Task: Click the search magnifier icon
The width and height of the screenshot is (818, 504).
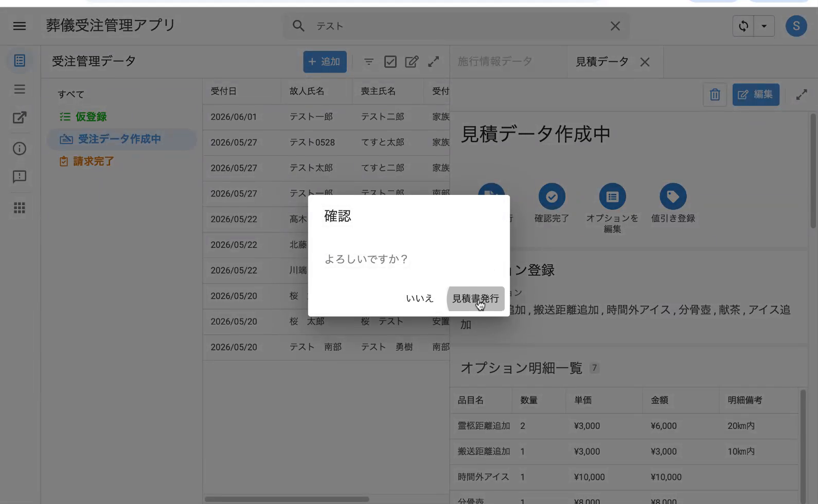Action: point(298,26)
